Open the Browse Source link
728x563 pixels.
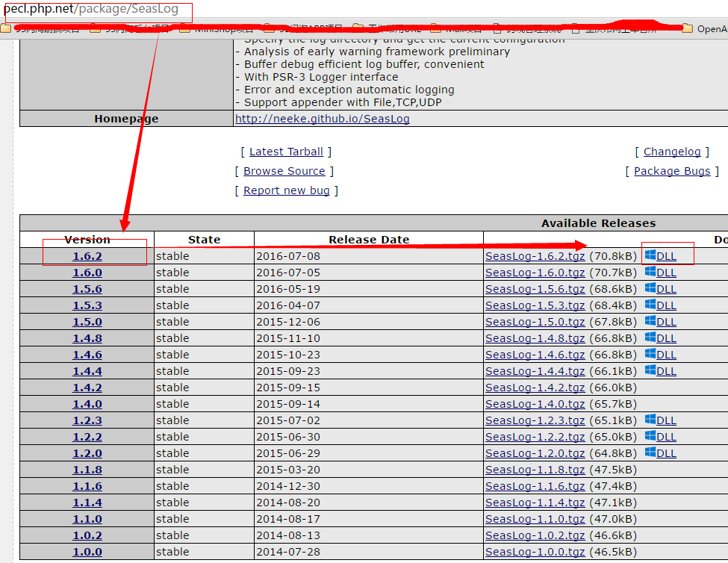[x=284, y=171]
